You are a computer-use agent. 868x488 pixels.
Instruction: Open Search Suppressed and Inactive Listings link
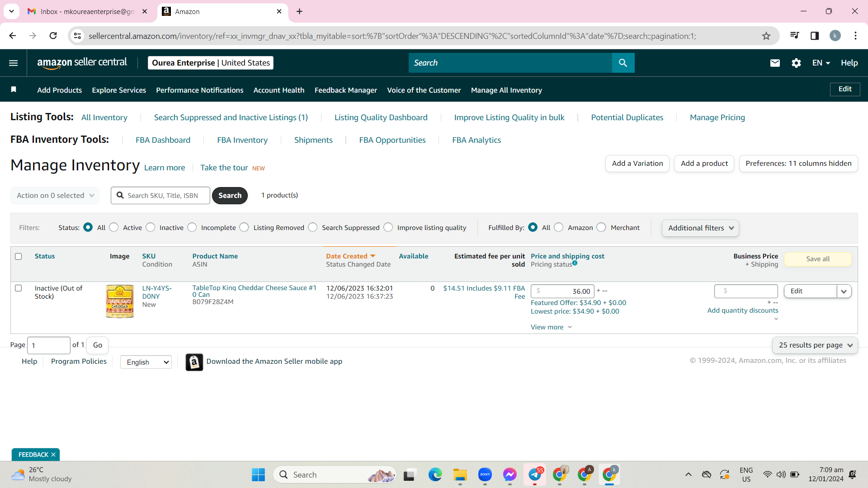(x=231, y=117)
